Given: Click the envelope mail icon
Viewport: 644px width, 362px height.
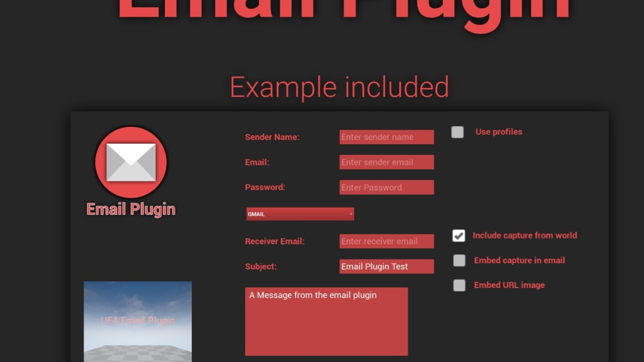Looking at the screenshot, I should coord(131,162).
